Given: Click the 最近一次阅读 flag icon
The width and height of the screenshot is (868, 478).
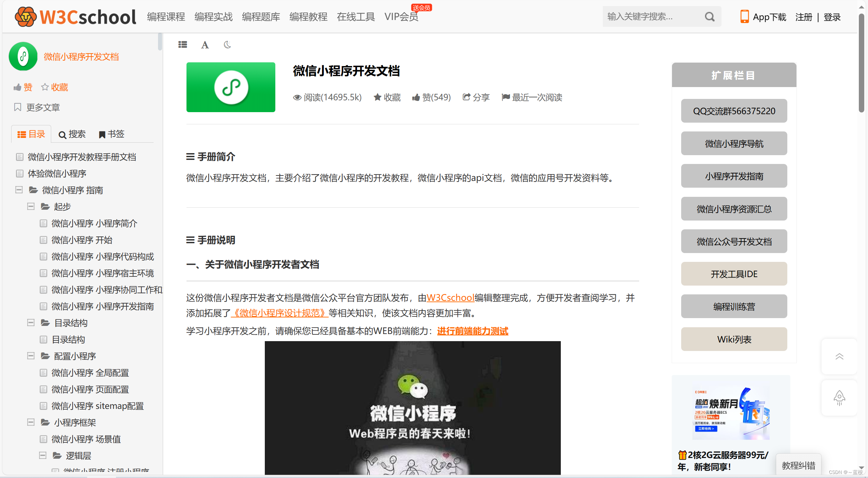Looking at the screenshot, I should [x=506, y=97].
